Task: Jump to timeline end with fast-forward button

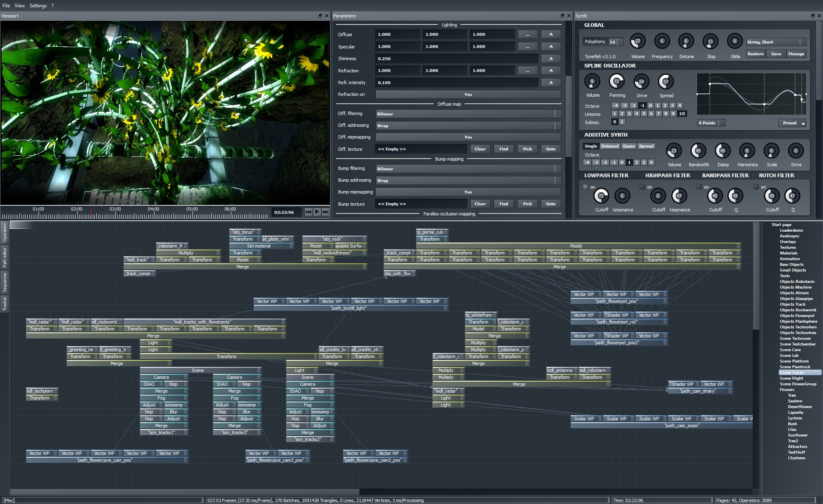Action: pos(326,212)
